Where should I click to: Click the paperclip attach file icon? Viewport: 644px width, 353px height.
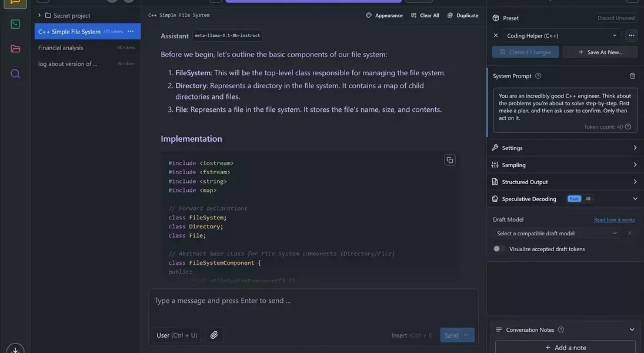tap(214, 335)
